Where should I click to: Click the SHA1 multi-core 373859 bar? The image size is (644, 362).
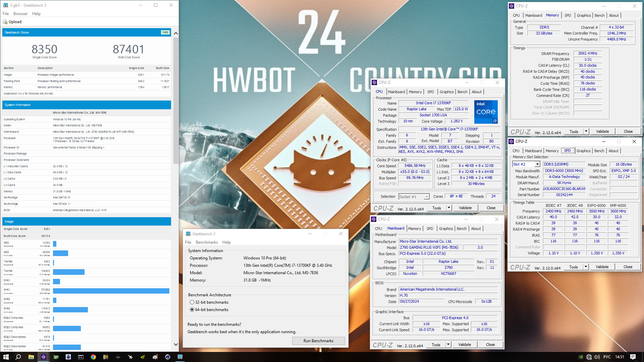tap(111, 291)
